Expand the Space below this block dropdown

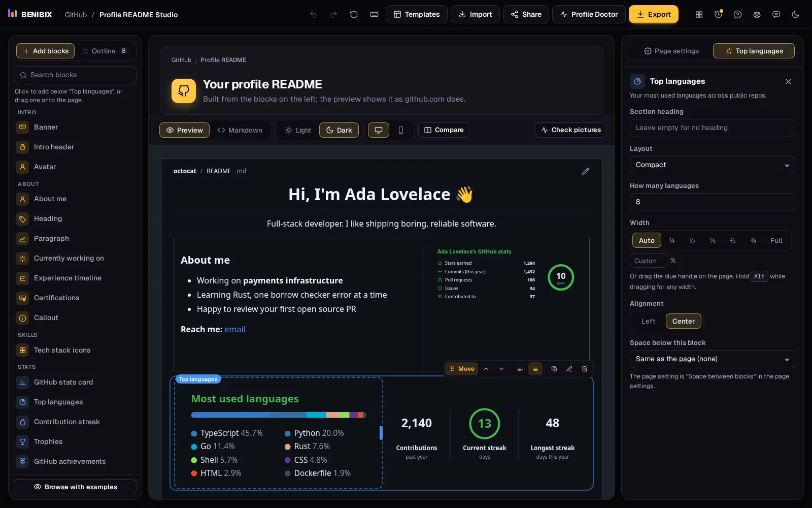[712, 359]
